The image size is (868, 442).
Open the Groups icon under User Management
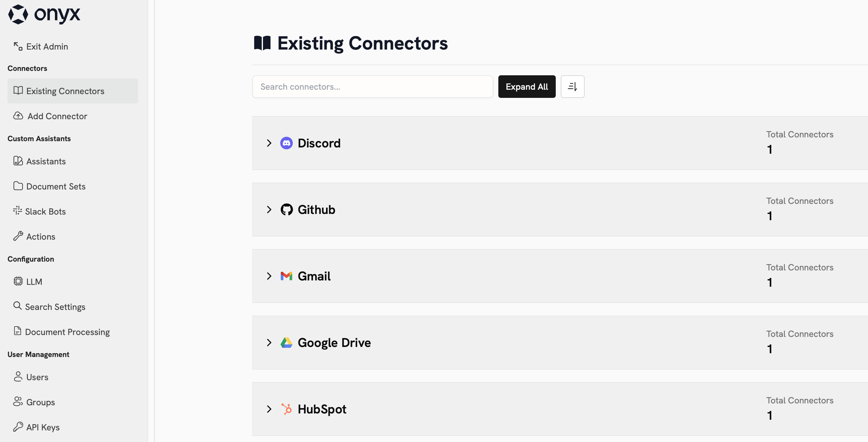click(x=18, y=402)
